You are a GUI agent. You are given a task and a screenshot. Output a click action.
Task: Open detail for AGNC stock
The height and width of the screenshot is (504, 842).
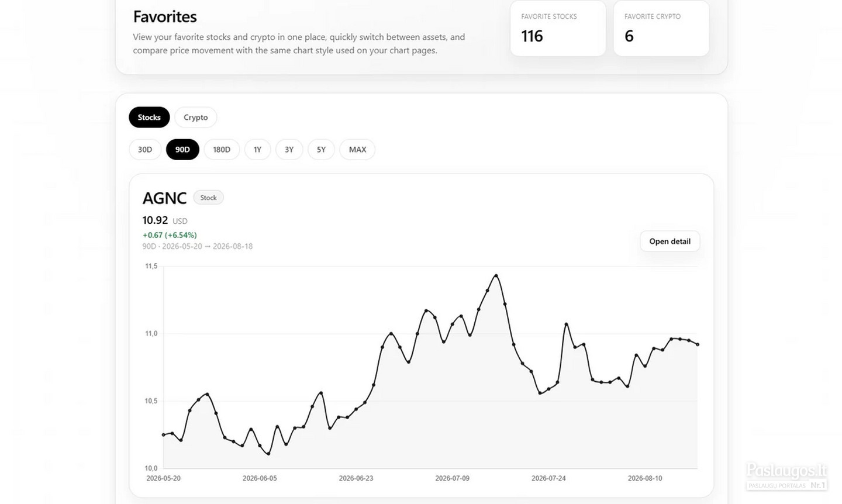point(670,241)
